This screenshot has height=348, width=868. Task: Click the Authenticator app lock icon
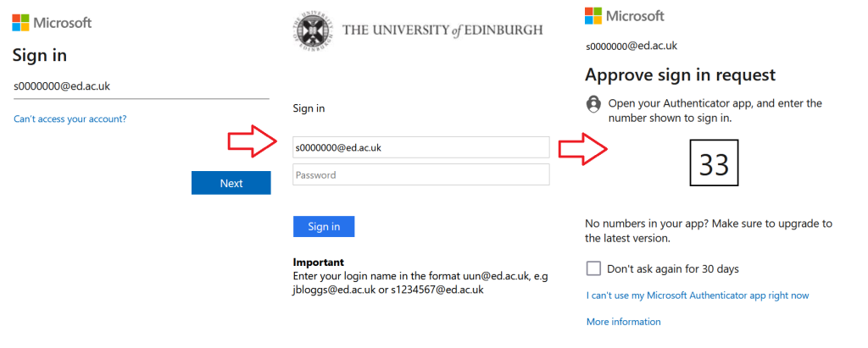(593, 104)
